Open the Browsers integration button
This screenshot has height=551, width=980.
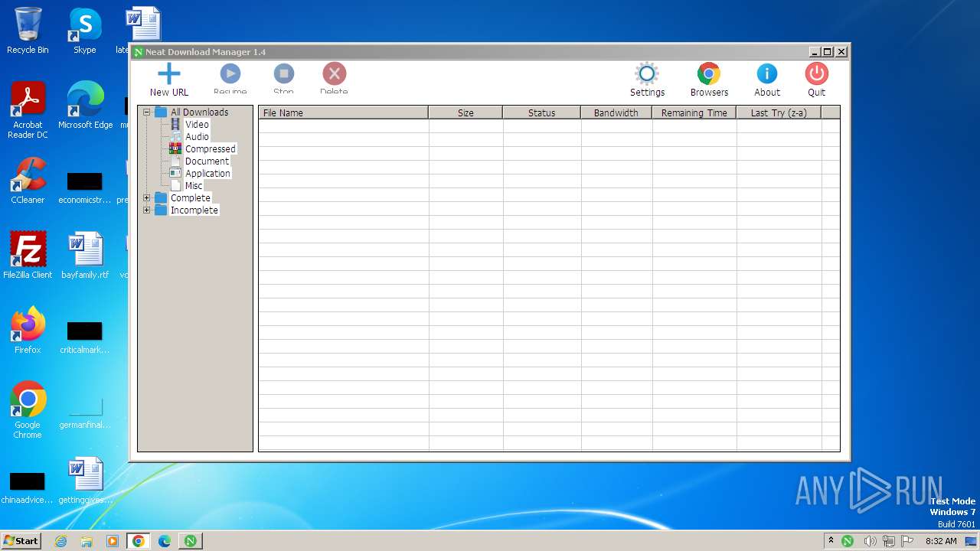pyautogui.click(x=709, y=80)
